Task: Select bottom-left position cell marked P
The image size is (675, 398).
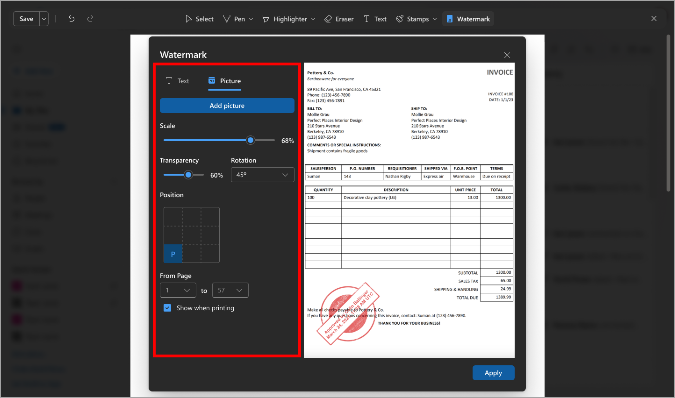Action: click(173, 254)
